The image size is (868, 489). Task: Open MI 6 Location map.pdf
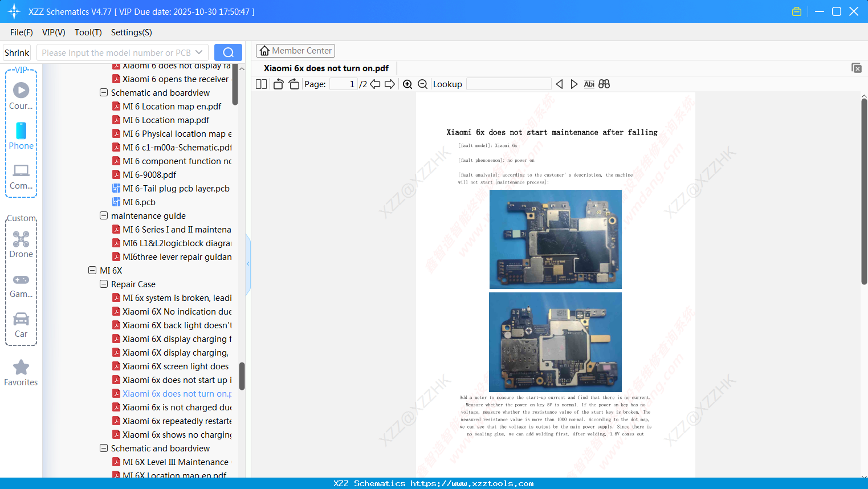pos(166,120)
